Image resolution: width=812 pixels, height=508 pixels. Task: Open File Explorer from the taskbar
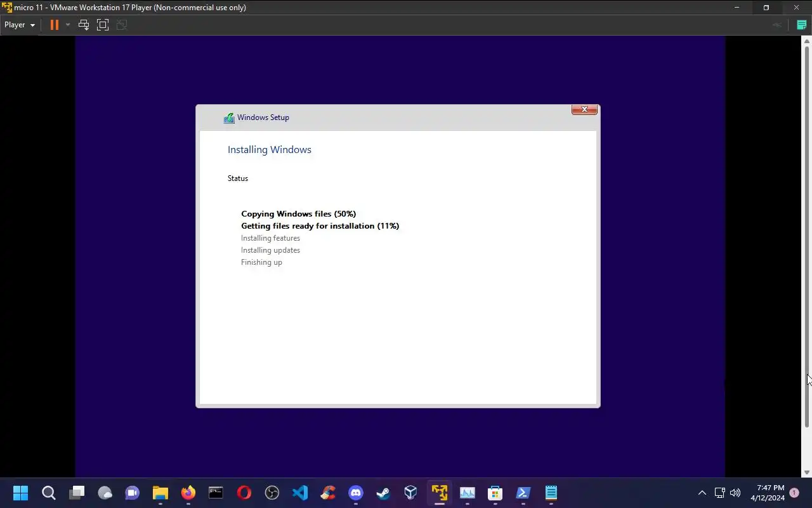[x=160, y=493]
